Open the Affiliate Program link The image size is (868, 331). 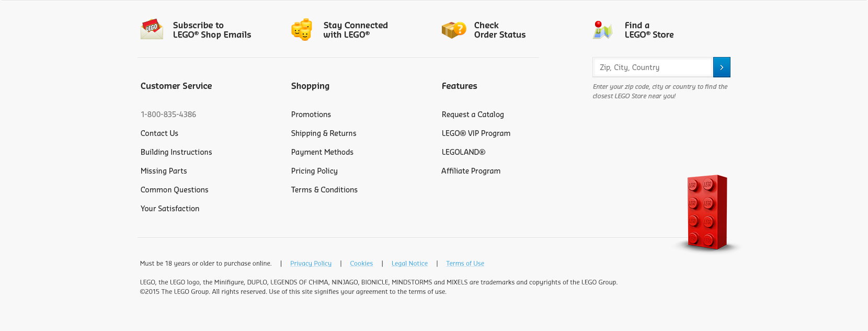471,171
